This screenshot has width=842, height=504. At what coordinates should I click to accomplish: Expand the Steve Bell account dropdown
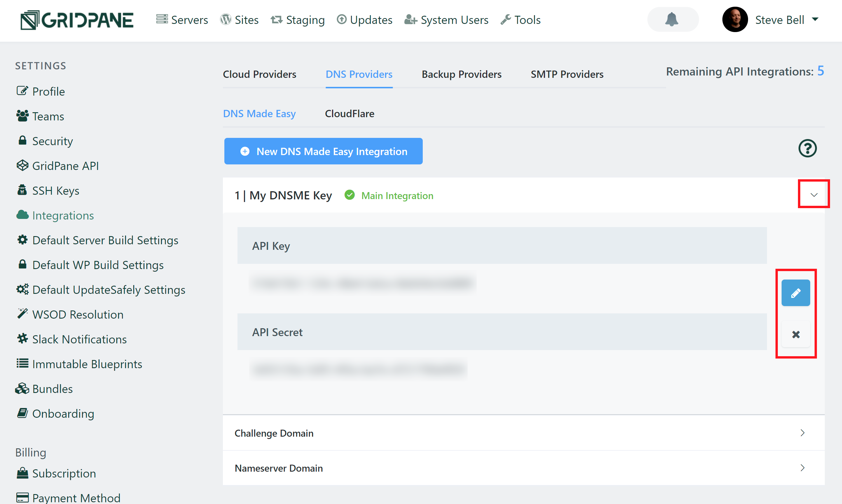787,20
